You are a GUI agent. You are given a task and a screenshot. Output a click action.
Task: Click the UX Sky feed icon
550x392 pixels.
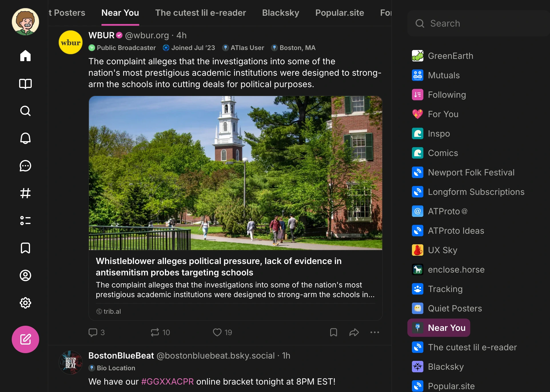point(418,250)
